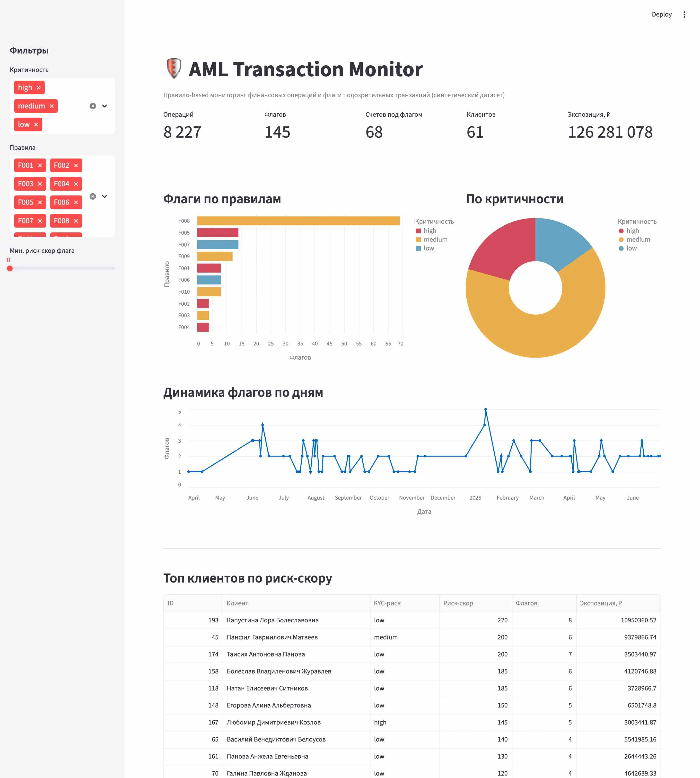
Task: Click the risk-score slider handle
Action: pyautogui.click(x=10, y=269)
